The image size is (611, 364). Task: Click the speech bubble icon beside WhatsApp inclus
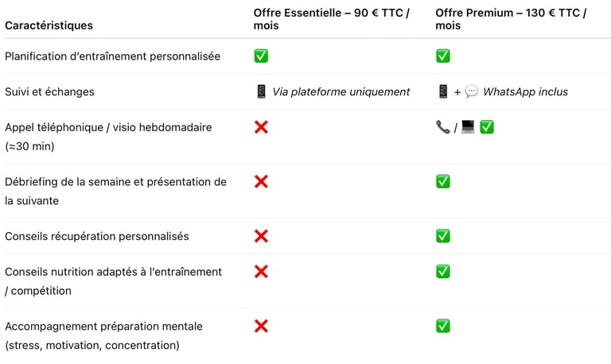[471, 91]
